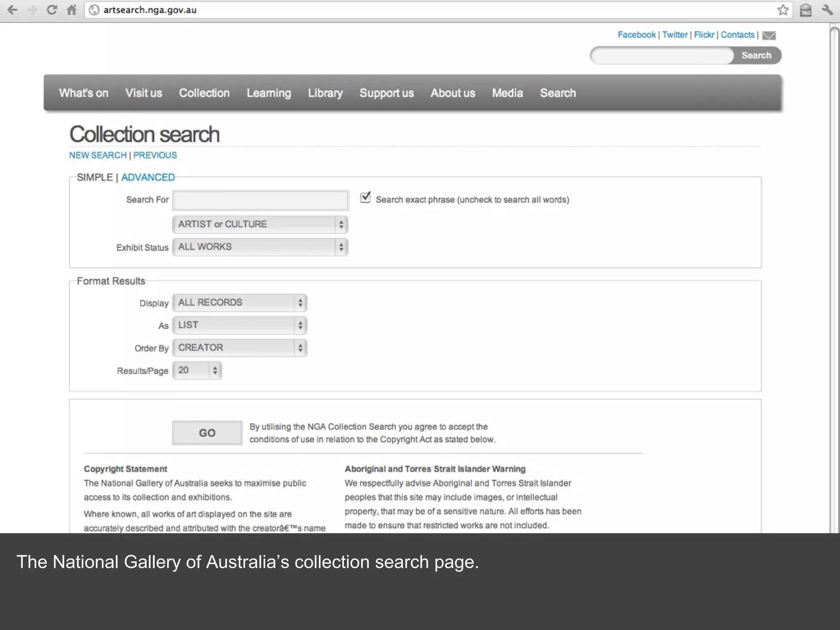Open the Results/Page 20 dropdown

coord(197,370)
